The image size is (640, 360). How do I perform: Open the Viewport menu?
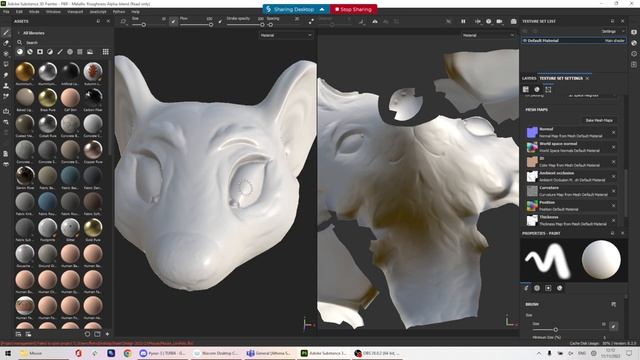coord(75,12)
